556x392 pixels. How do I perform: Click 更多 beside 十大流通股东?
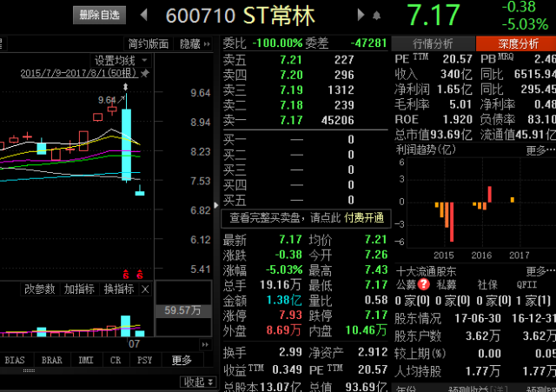[x=540, y=271]
